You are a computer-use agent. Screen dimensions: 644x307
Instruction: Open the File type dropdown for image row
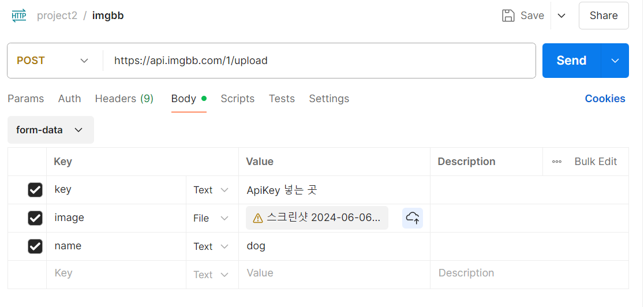point(211,218)
